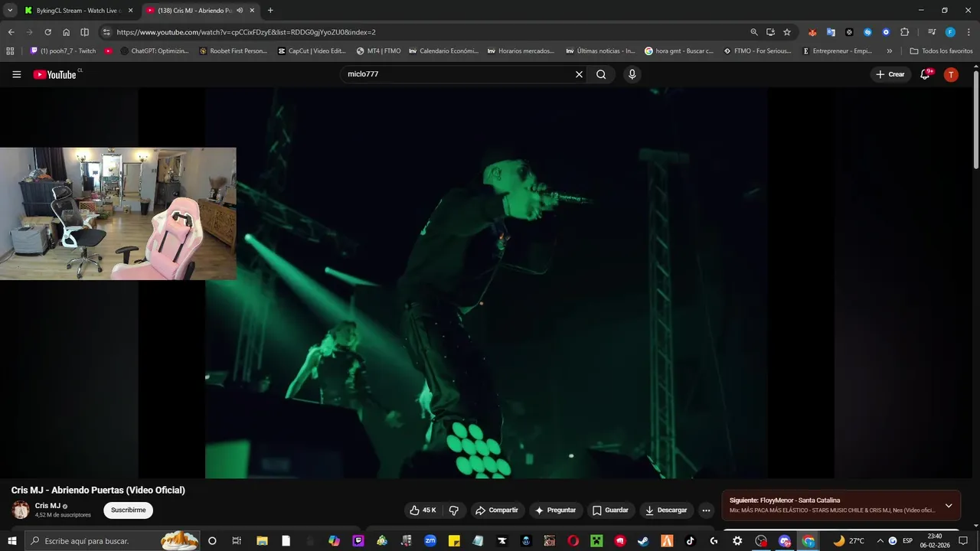Open the split view icon beside home

tap(84, 32)
